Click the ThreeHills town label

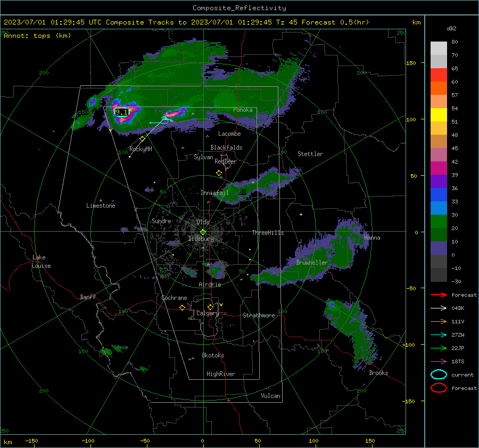pos(268,233)
